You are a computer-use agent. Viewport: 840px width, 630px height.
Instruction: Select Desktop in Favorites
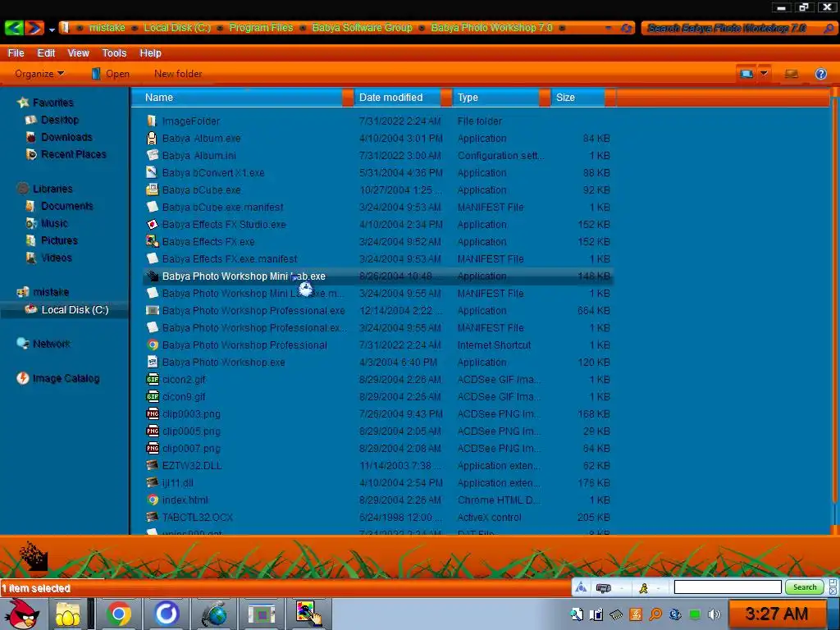pos(60,120)
